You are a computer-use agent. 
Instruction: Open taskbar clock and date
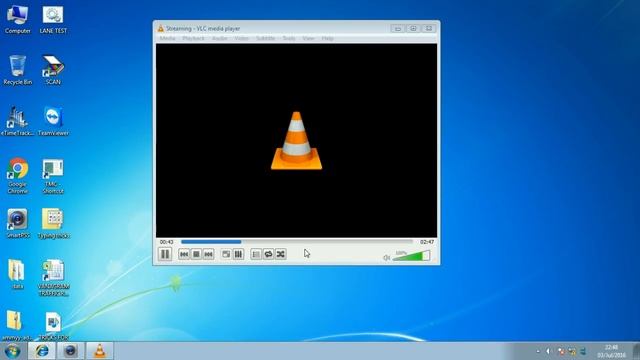click(611, 351)
